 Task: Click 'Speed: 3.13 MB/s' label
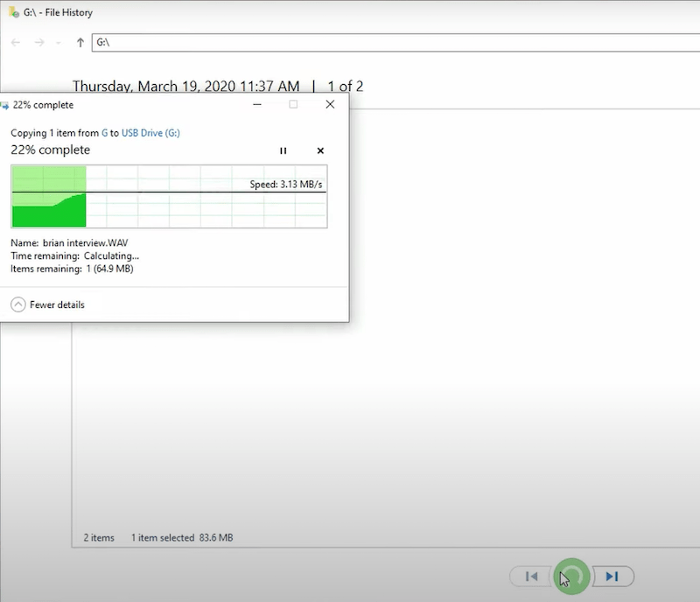coord(286,185)
